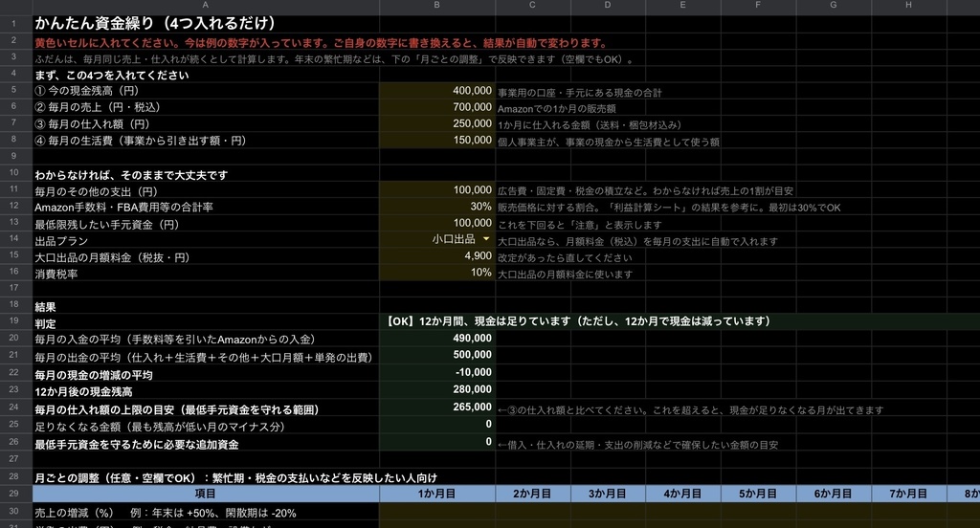Click the 280,000 balance after 12 months cell
980x528 pixels.
(436, 389)
